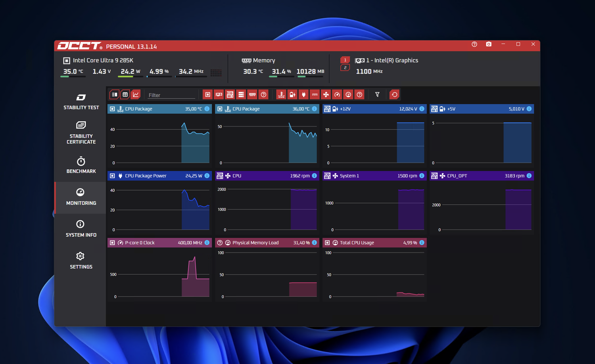Click the 35.0 °C CPU temperature readout

coord(73,71)
